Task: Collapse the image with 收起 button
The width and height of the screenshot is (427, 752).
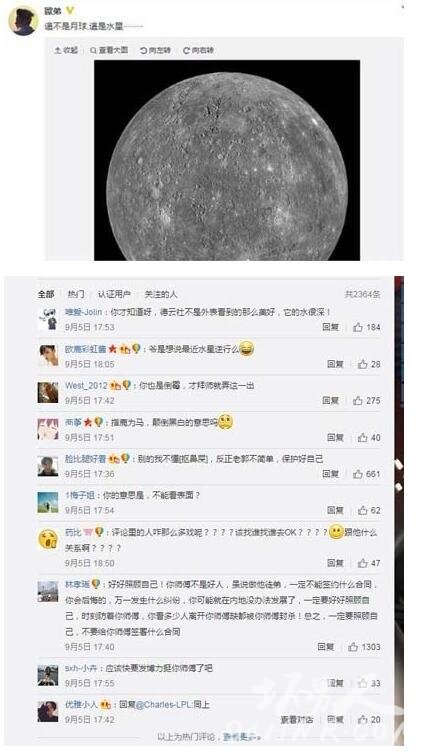Action: (66, 50)
